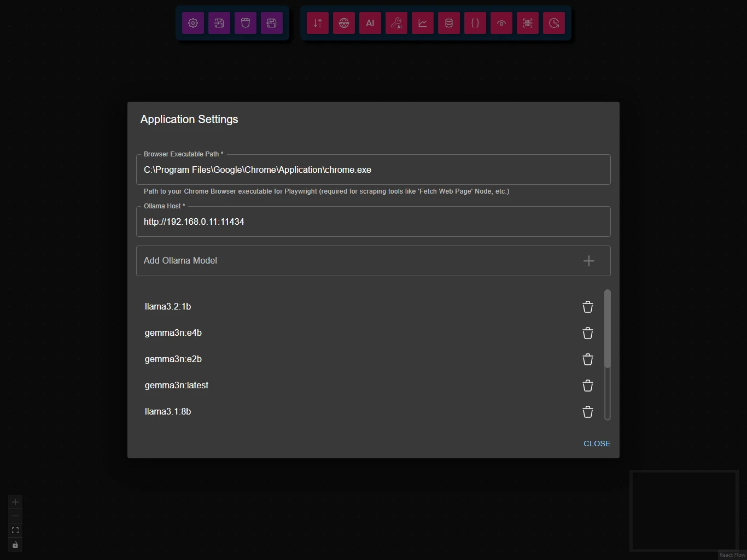Click the database cylinder icon
The width and height of the screenshot is (747, 560).
(449, 23)
